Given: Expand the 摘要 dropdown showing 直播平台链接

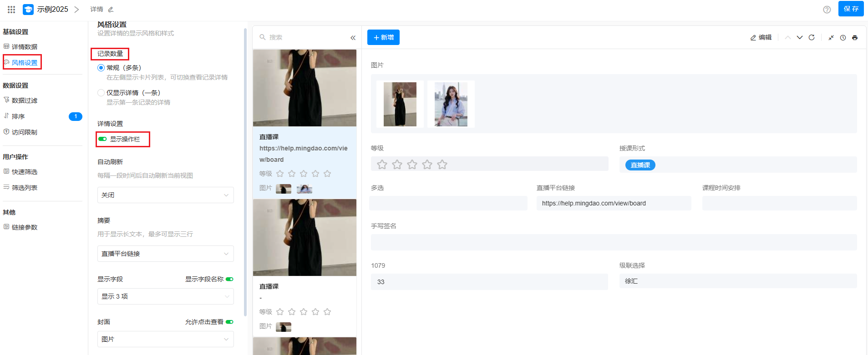Looking at the screenshot, I should tap(165, 254).
